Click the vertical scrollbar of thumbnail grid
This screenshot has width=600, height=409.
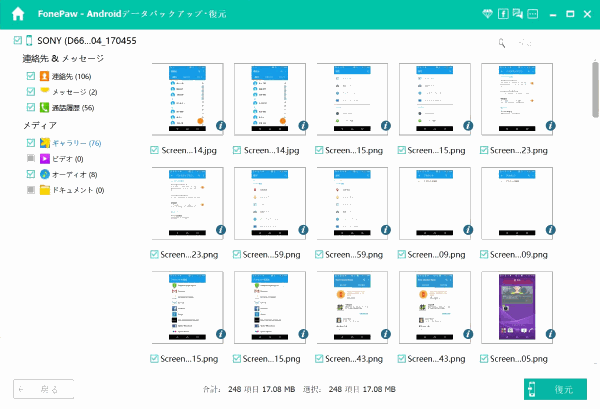pyautogui.click(x=595, y=90)
